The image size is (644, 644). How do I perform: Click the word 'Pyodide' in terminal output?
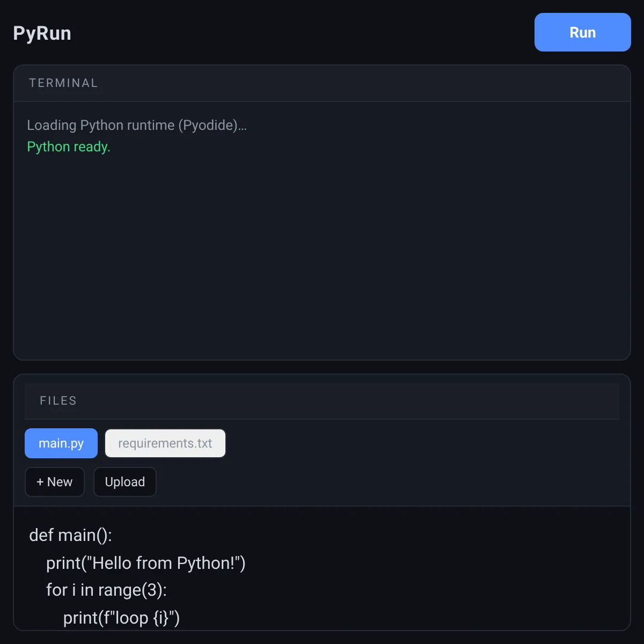pyautogui.click(x=209, y=125)
